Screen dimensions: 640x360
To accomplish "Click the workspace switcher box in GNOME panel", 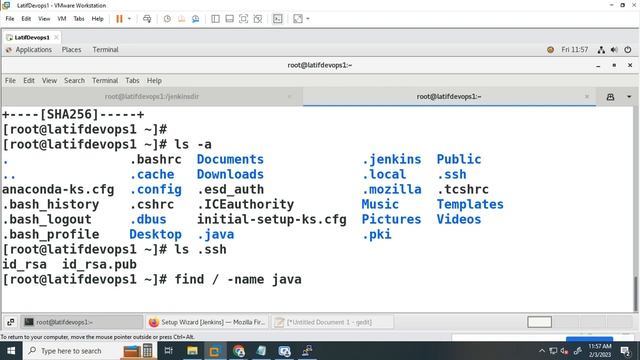I will click(539, 322).
